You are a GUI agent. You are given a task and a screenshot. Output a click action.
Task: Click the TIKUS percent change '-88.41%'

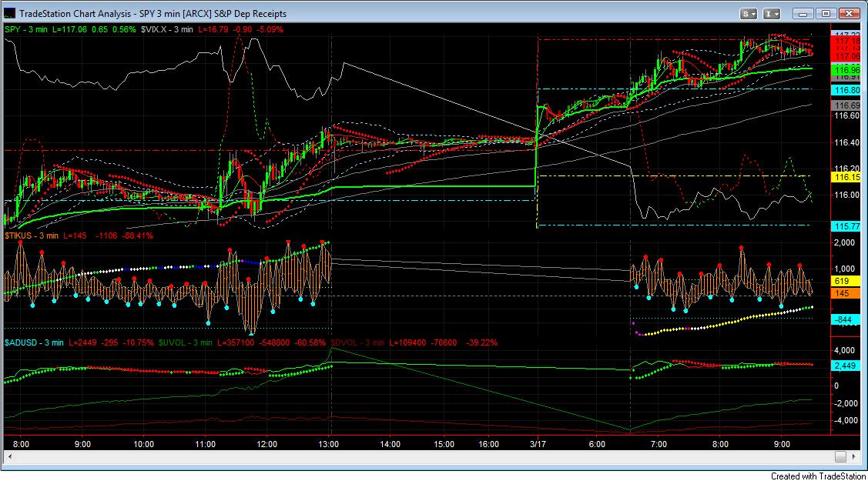click(137, 235)
